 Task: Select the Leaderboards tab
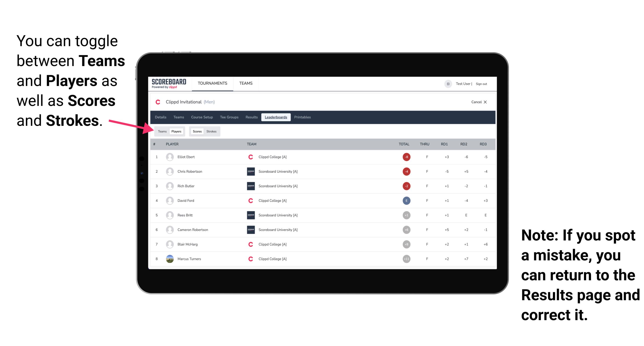pyautogui.click(x=276, y=117)
